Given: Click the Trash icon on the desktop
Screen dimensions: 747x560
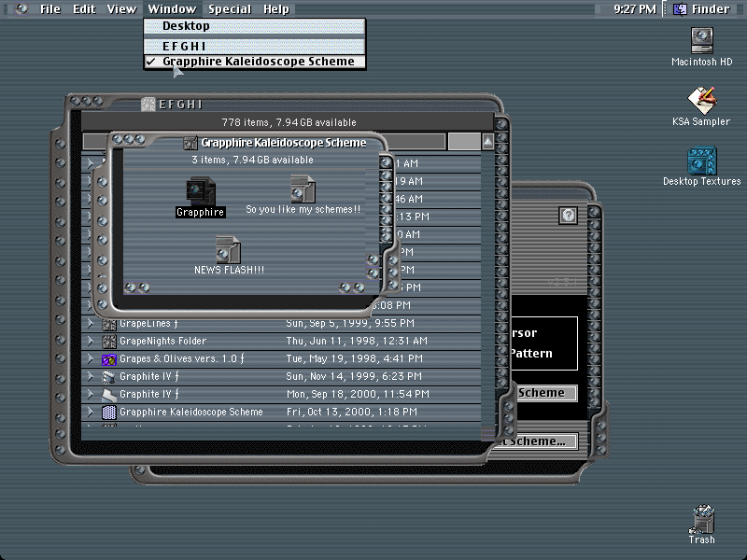Looking at the screenshot, I should [702, 519].
